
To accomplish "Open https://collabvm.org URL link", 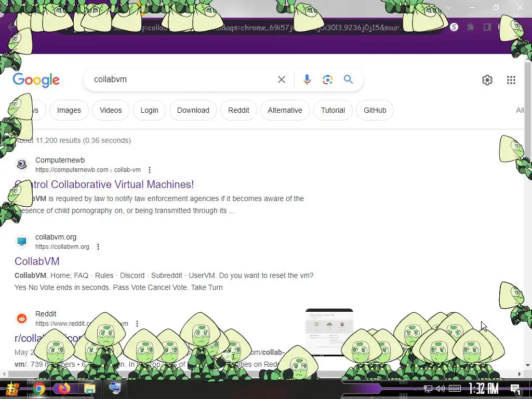I will click(62, 247).
